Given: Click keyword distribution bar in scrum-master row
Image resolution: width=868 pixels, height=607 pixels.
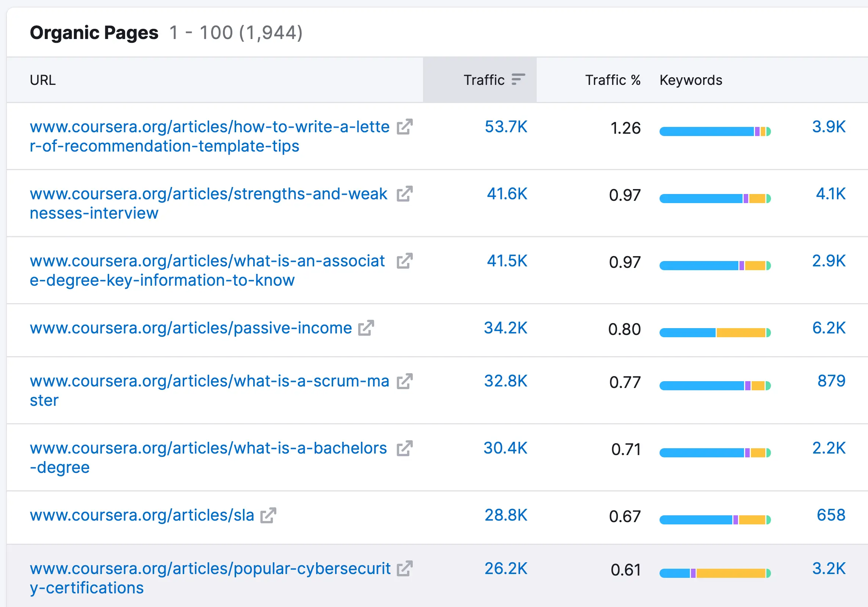Looking at the screenshot, I should pos(715,386).
